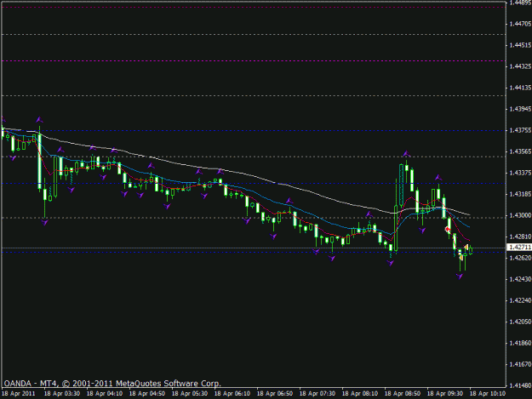This screenshot has height=399, width=532.
Task: Click the 1.43185 price axis label
Action: (520, 194)
